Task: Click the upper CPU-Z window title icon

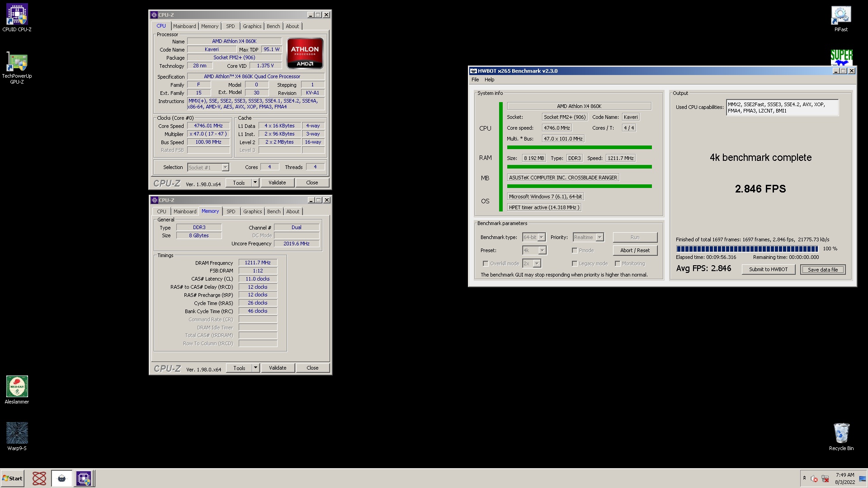Action: (x=154, y=15)
